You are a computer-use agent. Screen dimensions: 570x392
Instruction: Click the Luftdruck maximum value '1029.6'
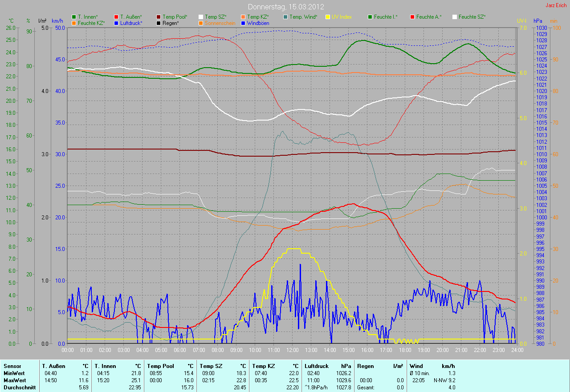(x=344, y=380)
